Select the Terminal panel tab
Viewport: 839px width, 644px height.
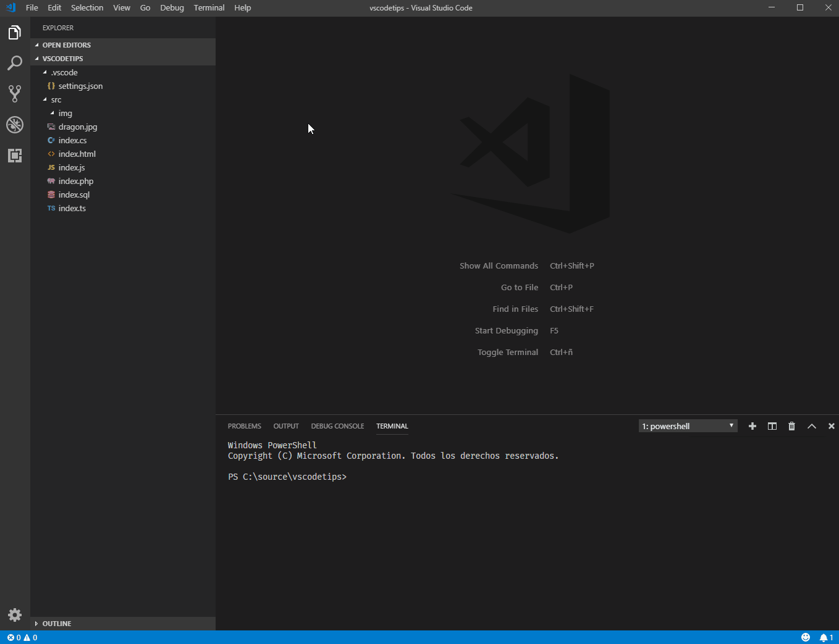(x=392, y=426)
